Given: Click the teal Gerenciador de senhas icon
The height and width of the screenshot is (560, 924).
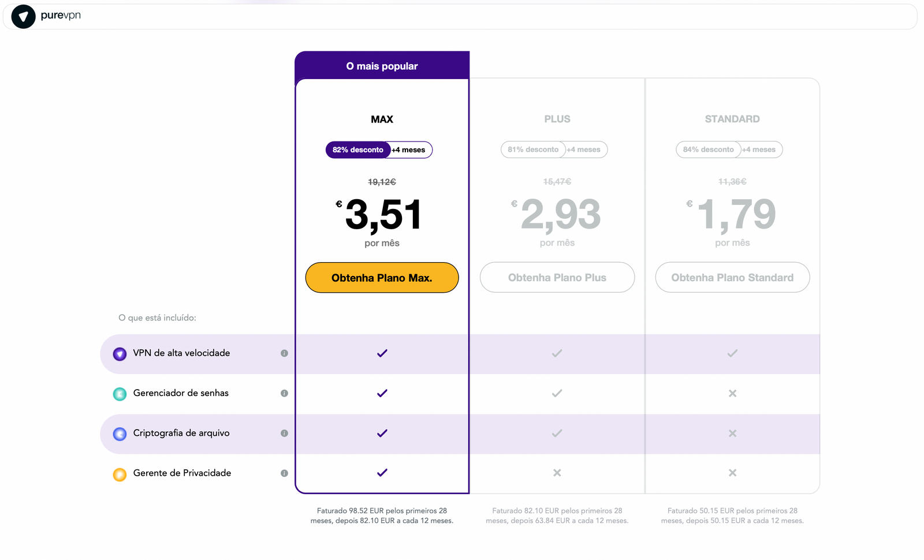Looking at the screenshot, I should (x=120, y=394).
